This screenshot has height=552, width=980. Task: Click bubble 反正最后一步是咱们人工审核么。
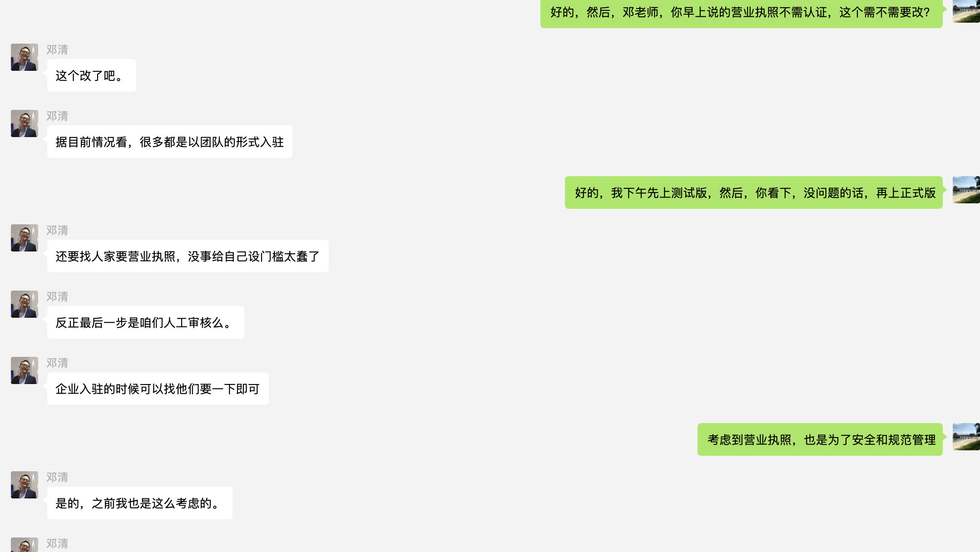(x=146, y=322)
